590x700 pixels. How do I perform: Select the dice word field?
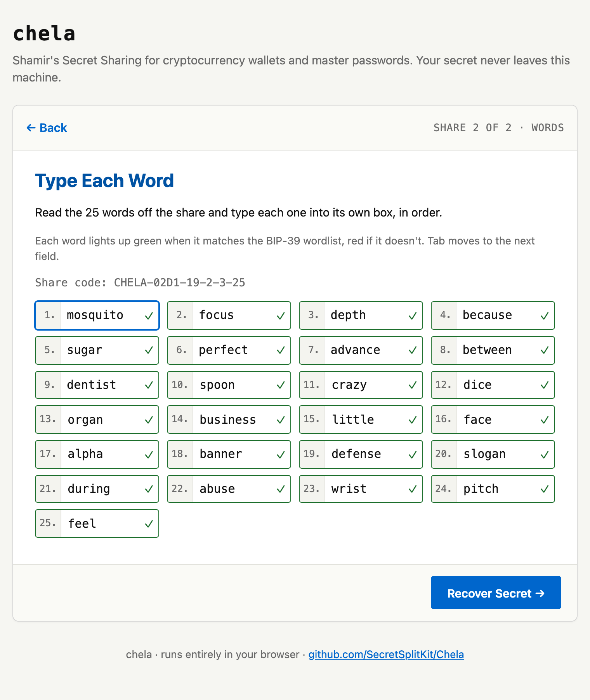click(x=493, y=385)
